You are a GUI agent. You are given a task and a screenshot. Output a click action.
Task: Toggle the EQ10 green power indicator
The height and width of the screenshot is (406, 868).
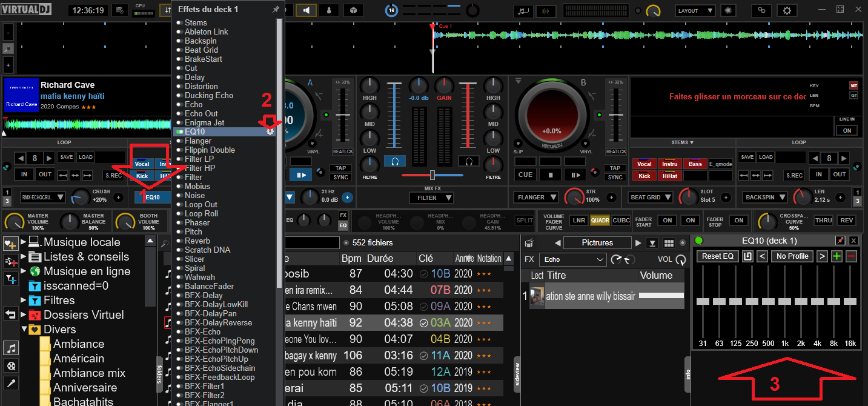pos(698,241)
